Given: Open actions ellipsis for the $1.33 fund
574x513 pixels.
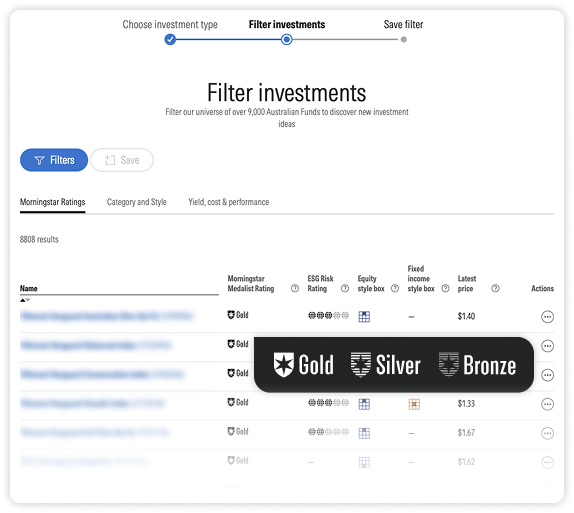Looking at the screenshot, I should 547,404.
